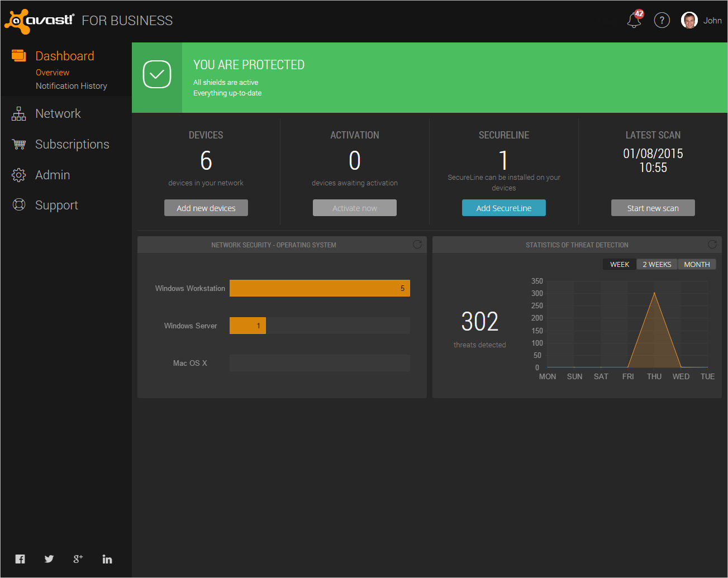This screenshot has width=728, height=578.
Task: Open the Twitter social link
Action: 49,559
